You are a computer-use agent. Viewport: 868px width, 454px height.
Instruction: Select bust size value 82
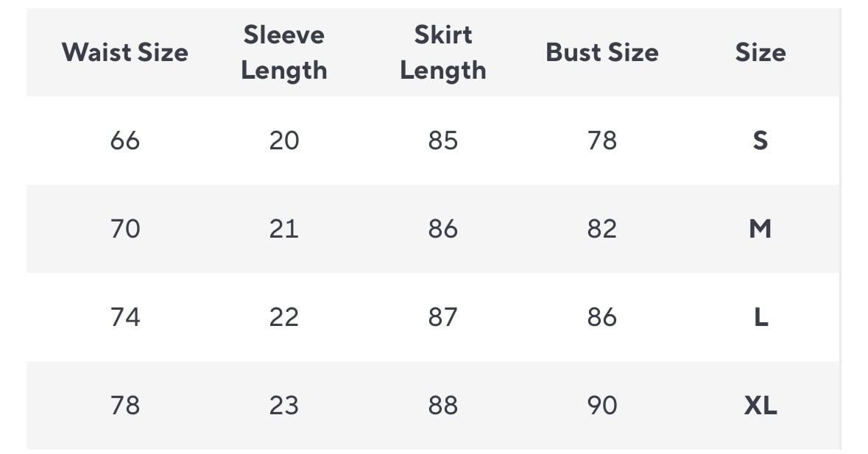point(601,229)
